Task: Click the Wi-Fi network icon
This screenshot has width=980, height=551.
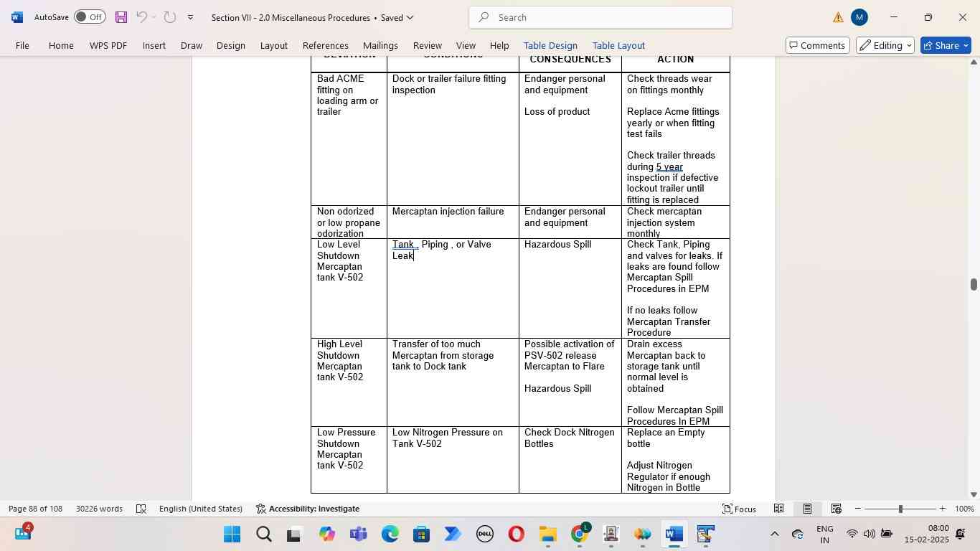Action: click(x=852, y=534)
